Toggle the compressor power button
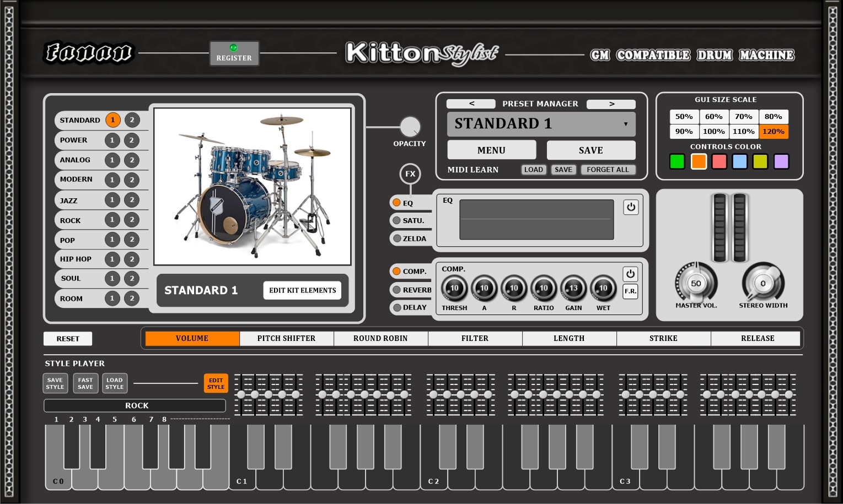The image size is (843, 504). 630,274
